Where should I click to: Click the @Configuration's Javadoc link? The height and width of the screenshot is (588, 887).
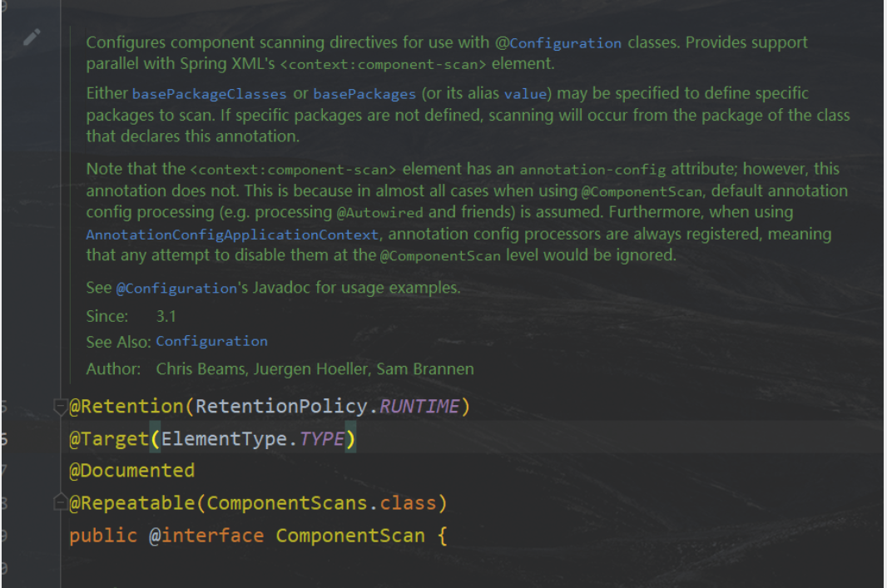pyautogui.click(x=176, y=289)
